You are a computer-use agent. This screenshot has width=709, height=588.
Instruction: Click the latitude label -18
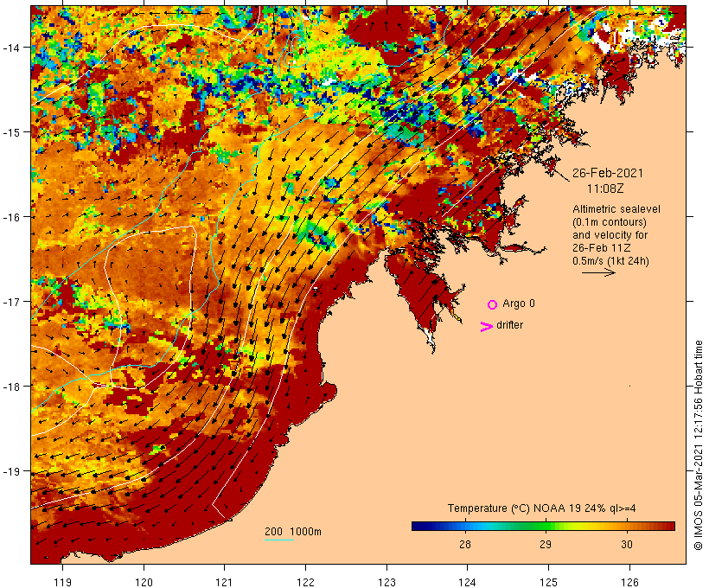click(10, 387)
